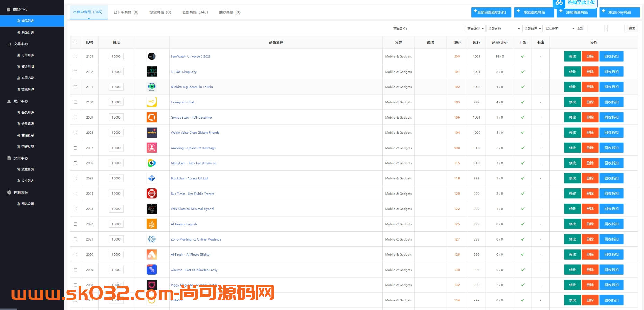The width and height of the screenshot is (644, 310).
Task: Tick the select-all checkbox in table header
Action: (75, 43)
